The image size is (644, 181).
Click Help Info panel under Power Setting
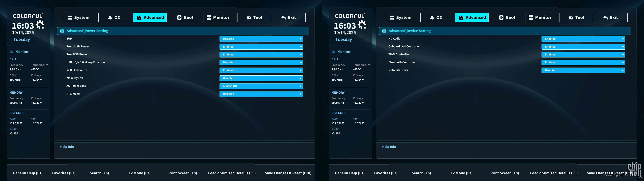click(184, 150)
